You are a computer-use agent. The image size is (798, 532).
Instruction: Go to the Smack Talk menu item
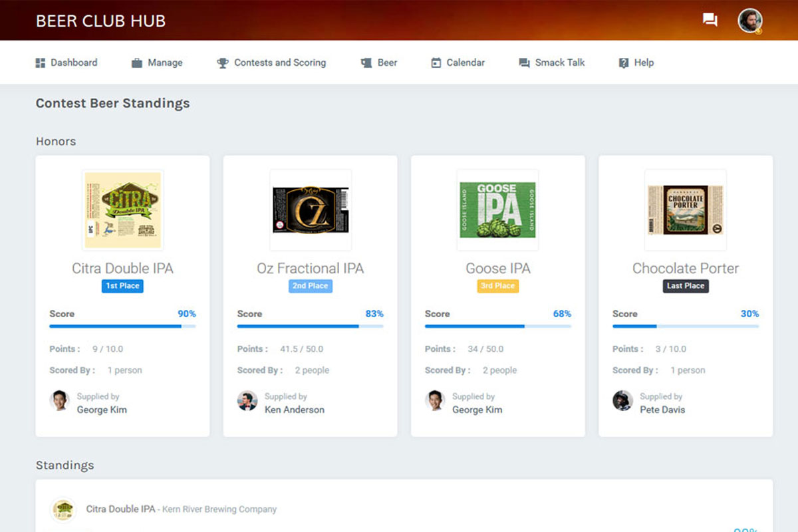[559, 63]
